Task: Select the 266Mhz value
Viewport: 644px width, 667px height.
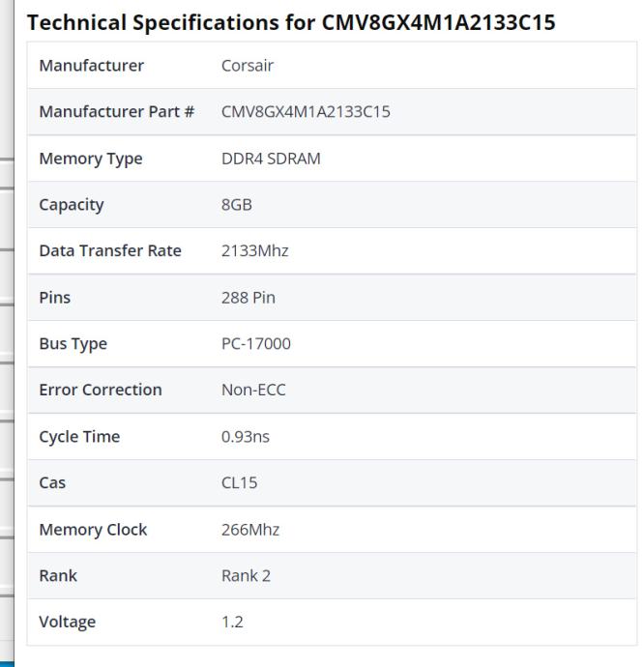Action: pyautogui.click(x=250, y=530)
